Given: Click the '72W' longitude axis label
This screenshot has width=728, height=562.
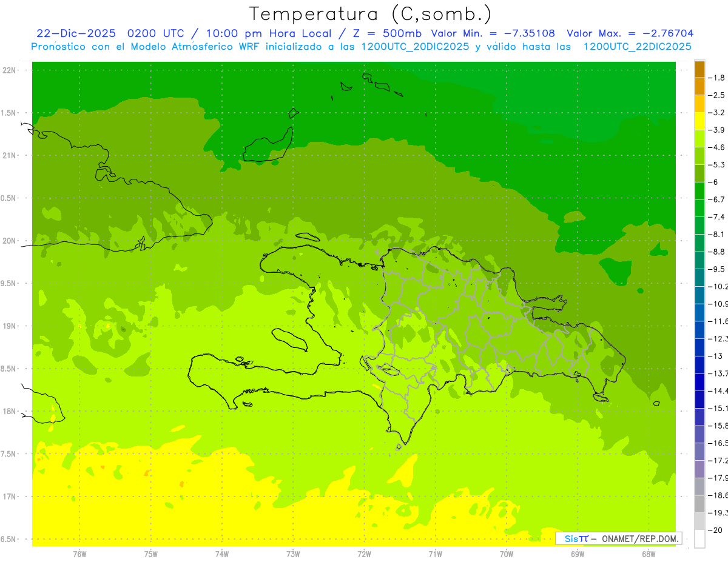Looking at the screenshot, I should click(x=364, y=554).
